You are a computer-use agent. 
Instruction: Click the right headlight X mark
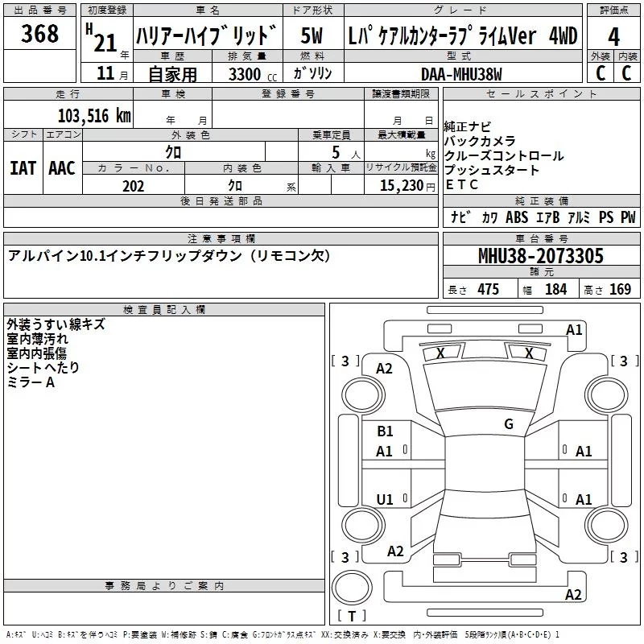(x=530, y=353)
